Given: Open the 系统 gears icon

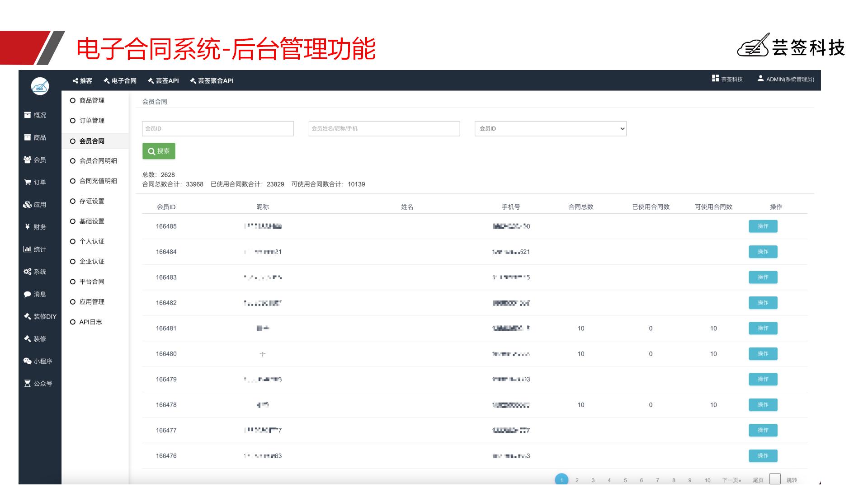Looking at the screenshot, I should [27, 272].
